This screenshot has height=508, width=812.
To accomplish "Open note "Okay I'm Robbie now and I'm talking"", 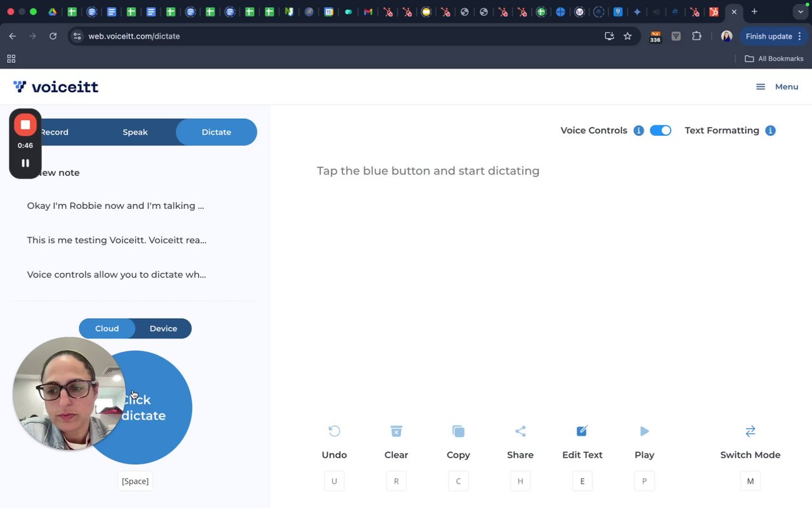I will click(x=115, y=206).
